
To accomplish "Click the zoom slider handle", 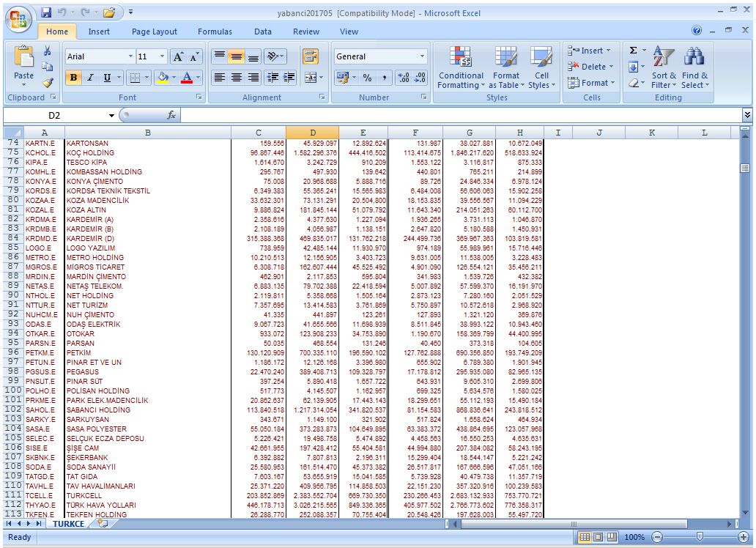I will (700, 536).
